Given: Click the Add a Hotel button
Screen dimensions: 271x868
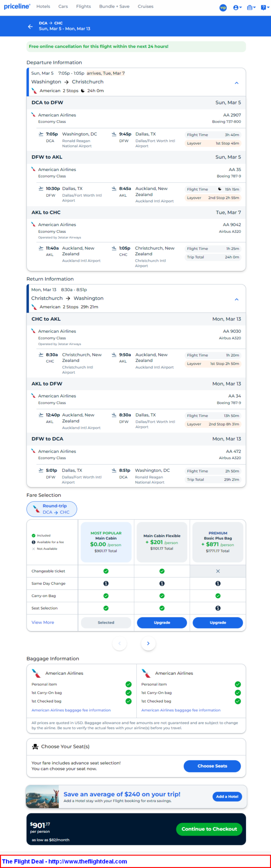Looking at the screenshot, I should coord(227,796).
